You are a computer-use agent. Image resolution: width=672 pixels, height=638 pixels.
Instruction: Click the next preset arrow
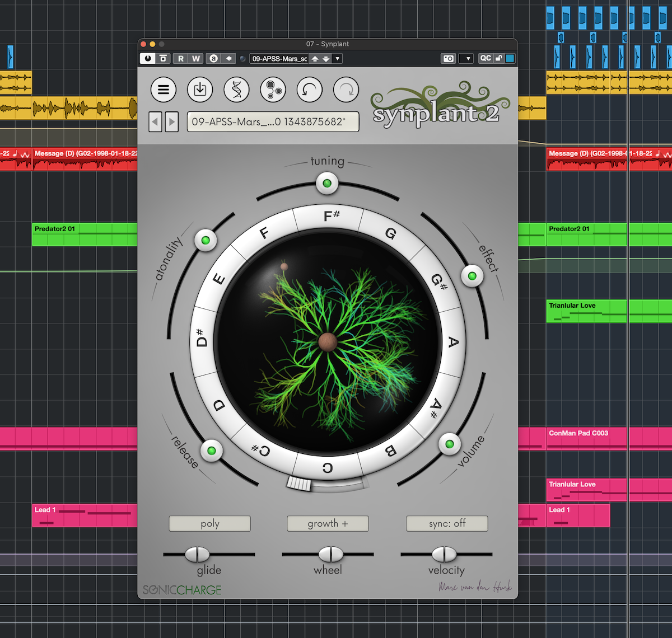click(x=172, y=121)
